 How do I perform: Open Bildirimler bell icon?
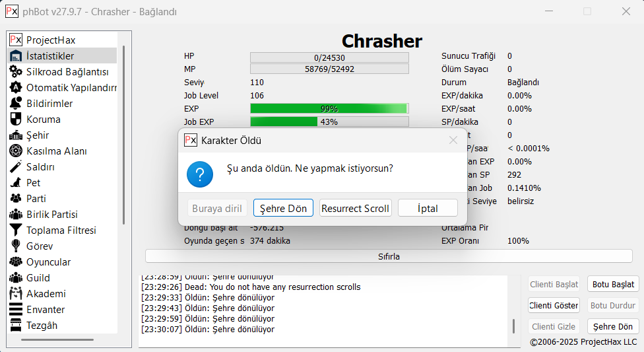[16, 104]
